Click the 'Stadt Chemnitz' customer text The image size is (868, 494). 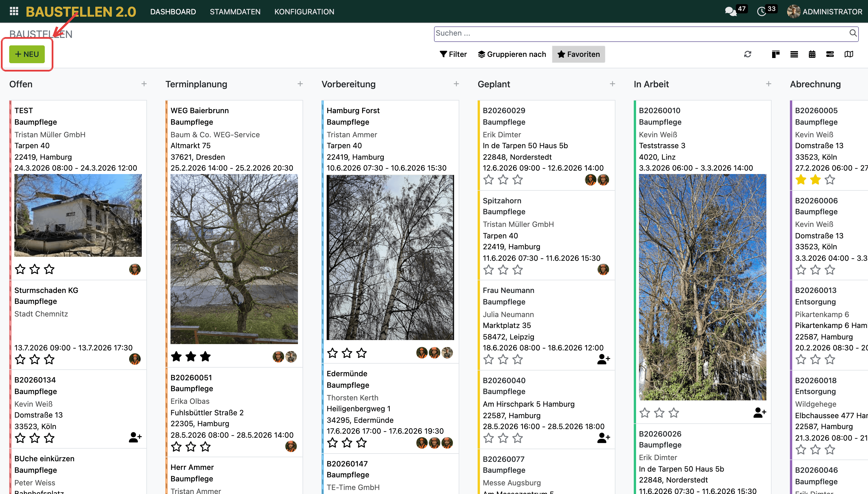41,314
